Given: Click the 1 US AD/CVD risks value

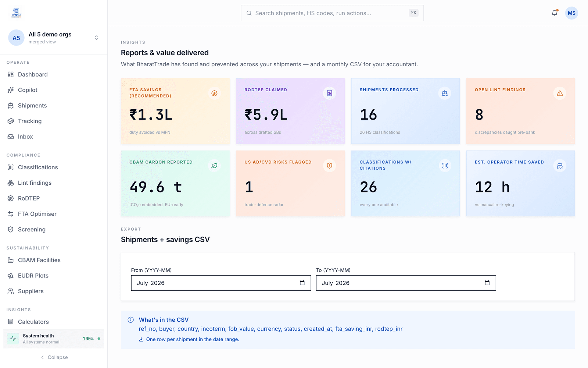Looking at the screenshot, I should pos(249,187).
